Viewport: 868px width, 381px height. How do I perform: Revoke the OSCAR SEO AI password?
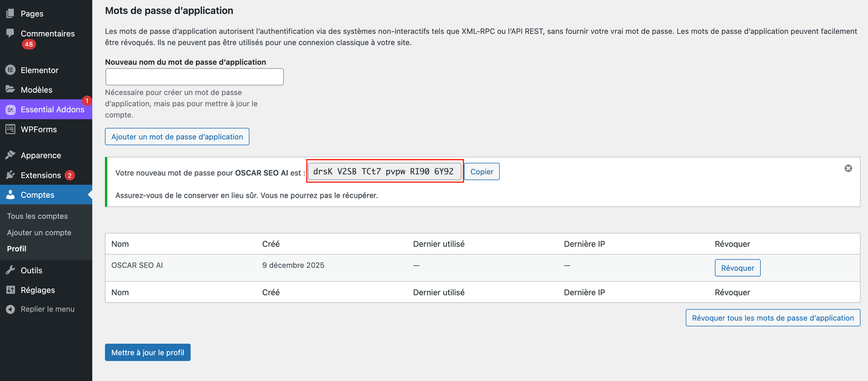click(x=737, y=268)
